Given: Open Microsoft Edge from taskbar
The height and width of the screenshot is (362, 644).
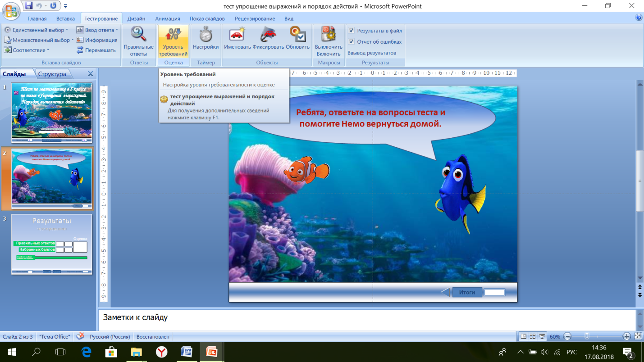Looking at the screenshot, I should (86, 352).
